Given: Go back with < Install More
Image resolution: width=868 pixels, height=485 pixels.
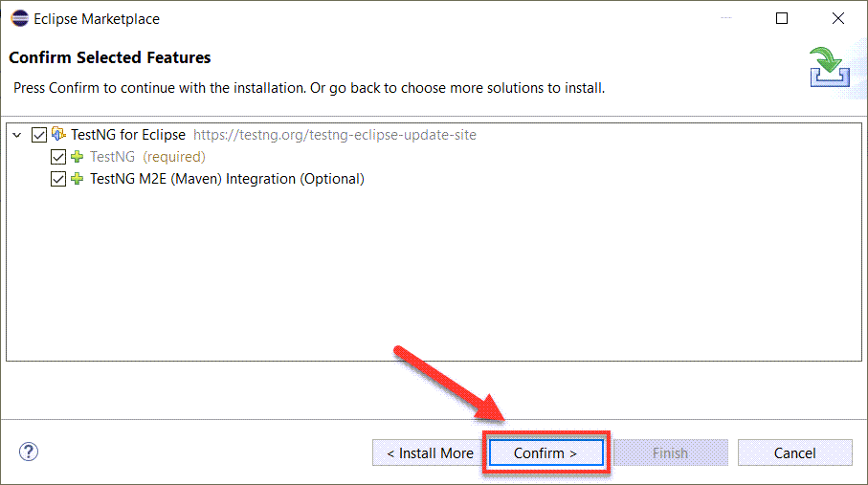Looking at the screenshot, I should click(430, 452).
